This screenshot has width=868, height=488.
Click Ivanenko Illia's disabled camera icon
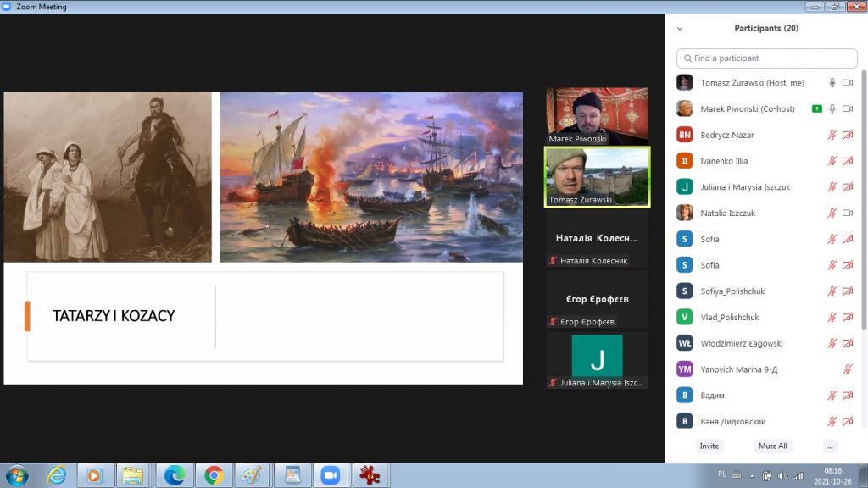(x=847, y=161)
